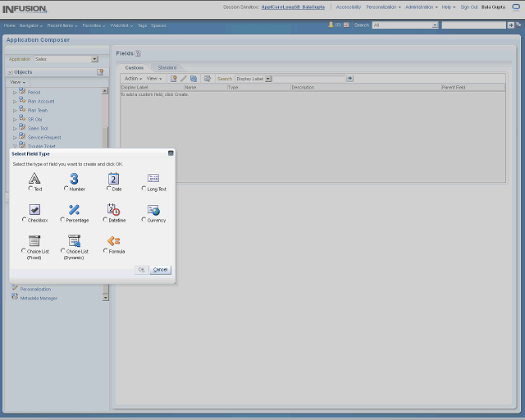Select the Sales Tool tree item
This screenshot has height=420, width=525.
(x=38, y=128)
